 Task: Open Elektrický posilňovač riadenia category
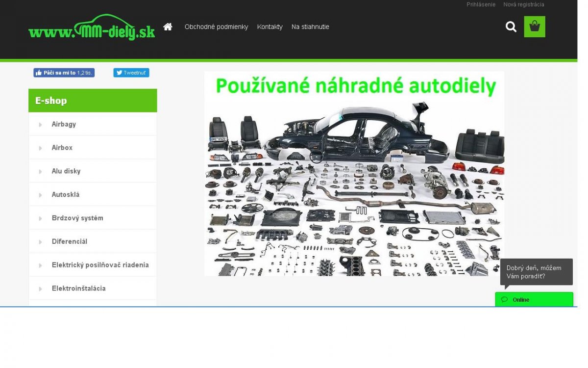tap(100, 265)
